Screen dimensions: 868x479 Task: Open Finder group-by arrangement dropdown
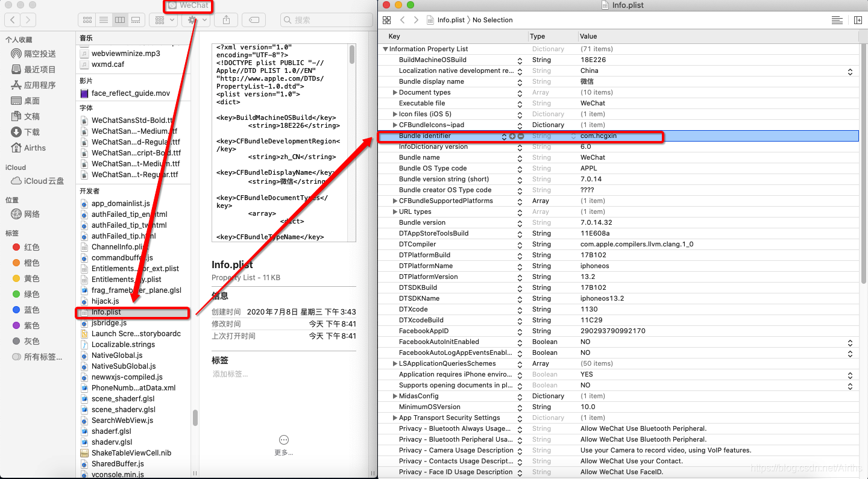[163, 20]
